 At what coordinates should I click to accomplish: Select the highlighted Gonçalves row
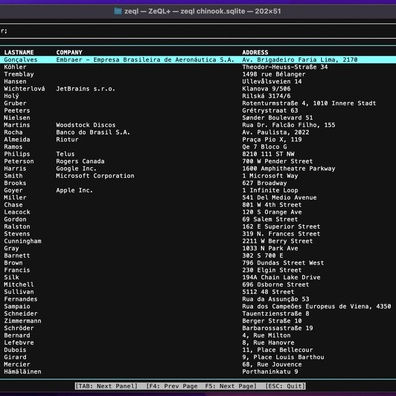coord(198,60)
